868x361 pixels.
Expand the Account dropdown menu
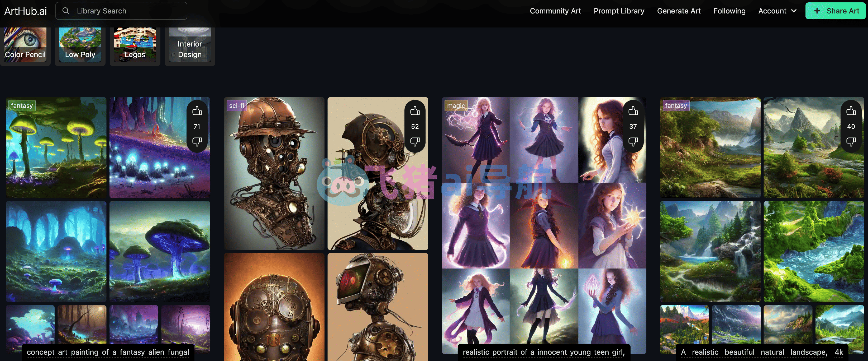777,11
